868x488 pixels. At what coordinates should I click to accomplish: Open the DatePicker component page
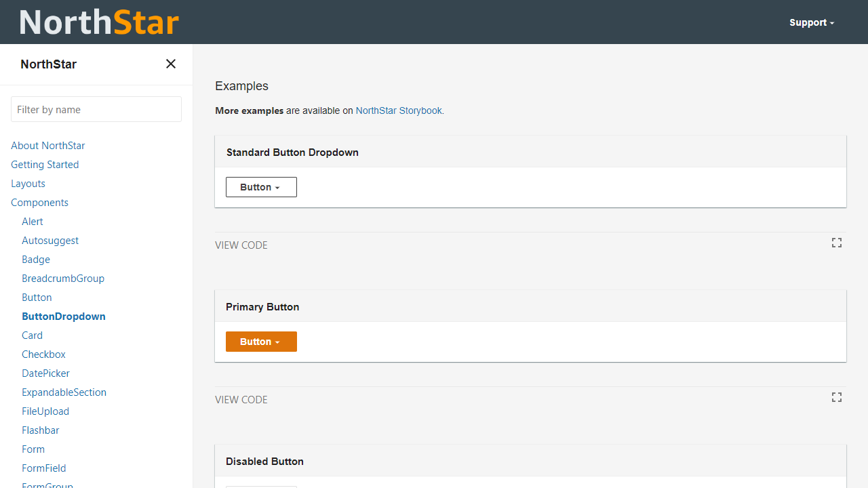coord(45,373)
